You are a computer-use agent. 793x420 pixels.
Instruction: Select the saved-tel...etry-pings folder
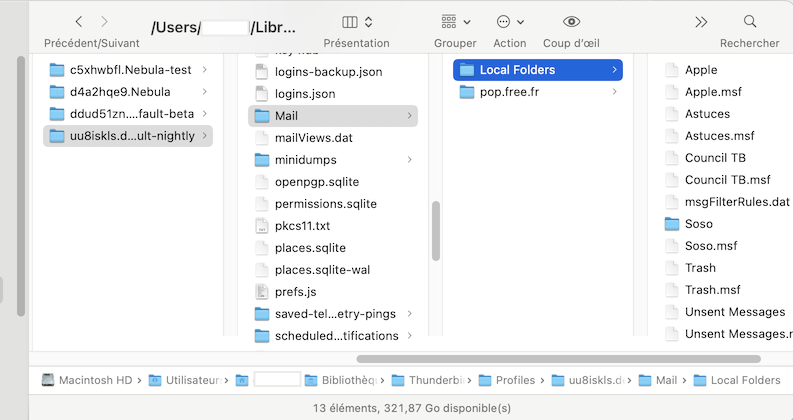pos(333,314)
